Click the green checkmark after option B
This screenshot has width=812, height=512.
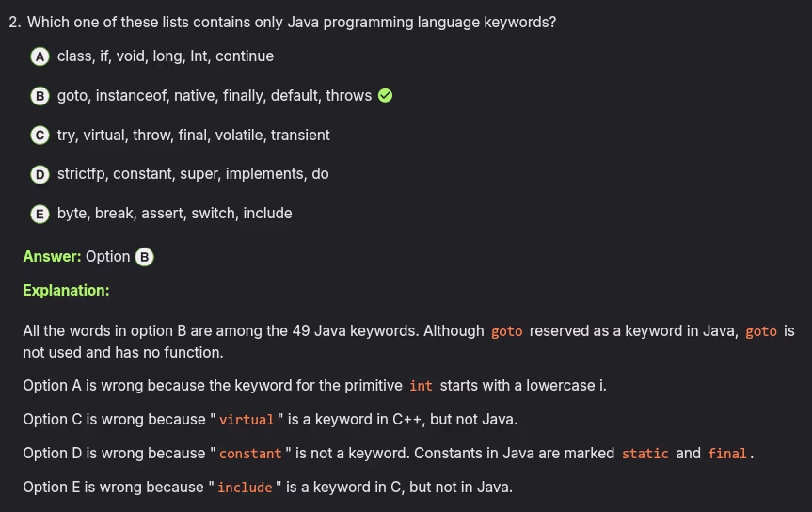[x=385, y=96]
